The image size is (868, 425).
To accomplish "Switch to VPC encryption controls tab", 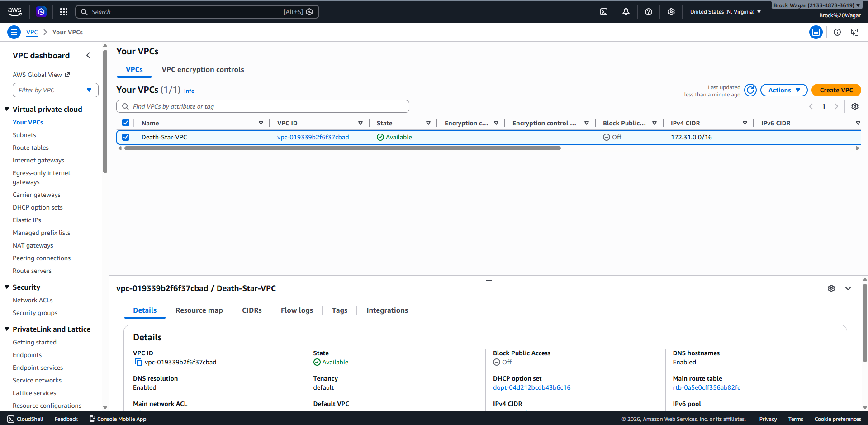I will 203,70.
